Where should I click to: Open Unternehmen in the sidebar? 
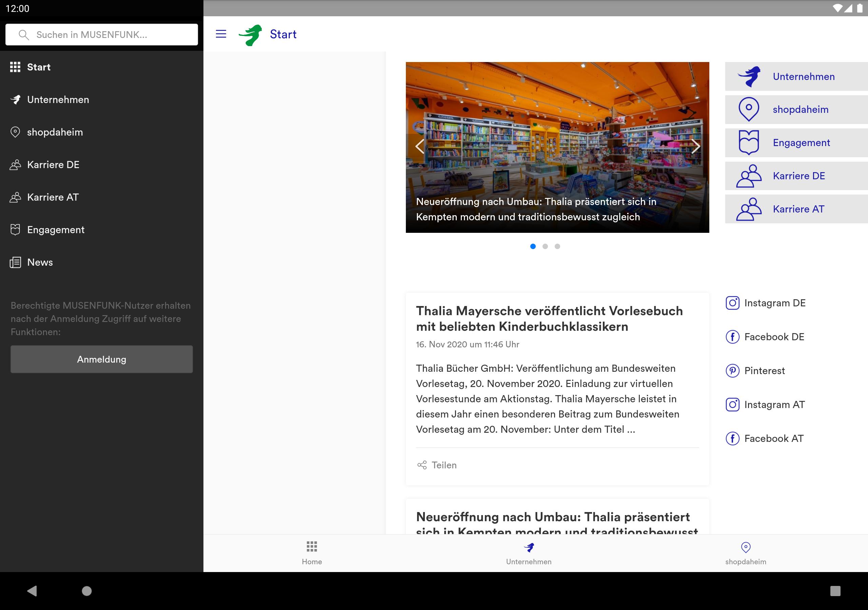102,100
